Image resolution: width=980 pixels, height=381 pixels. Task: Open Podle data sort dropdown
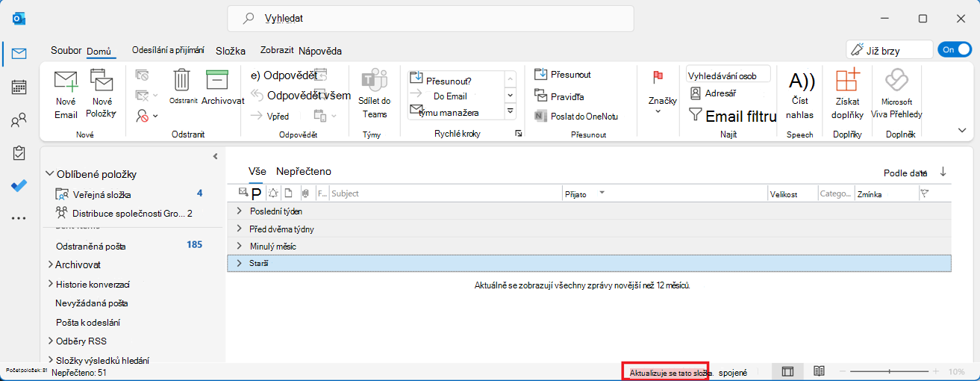pos(905,173)
